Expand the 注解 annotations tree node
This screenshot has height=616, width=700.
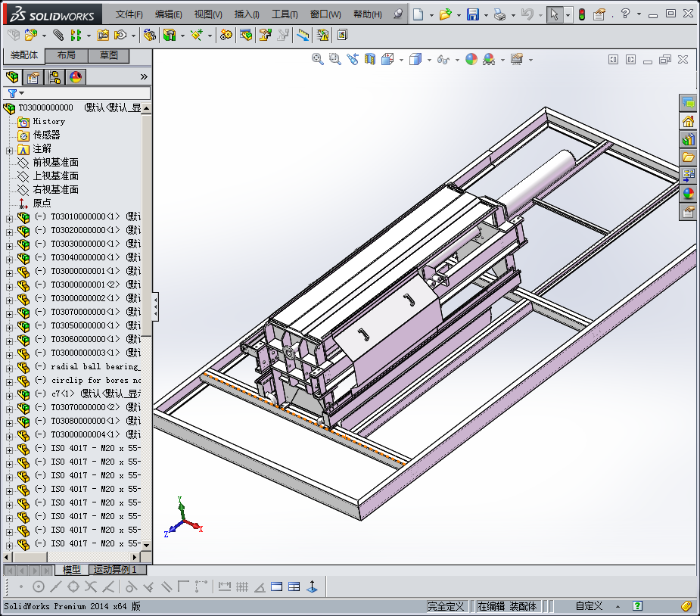pyautogui.click(x=9, y=149)
